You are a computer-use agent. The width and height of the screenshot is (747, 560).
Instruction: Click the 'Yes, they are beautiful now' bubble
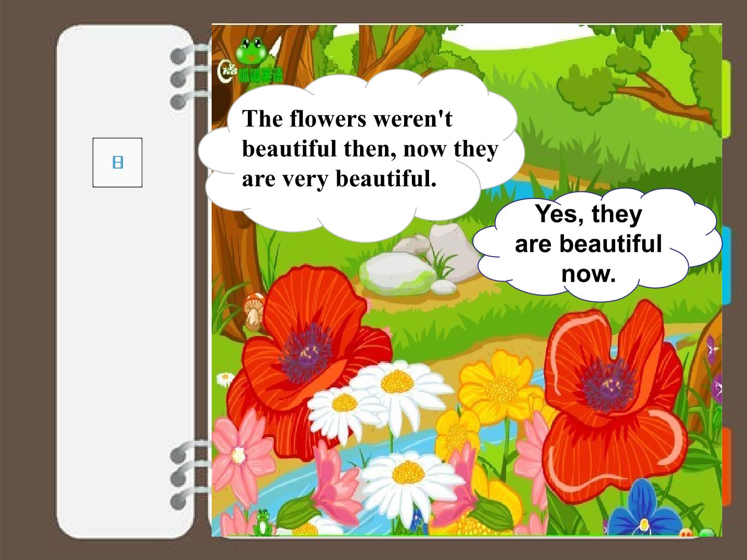[597, 244]
